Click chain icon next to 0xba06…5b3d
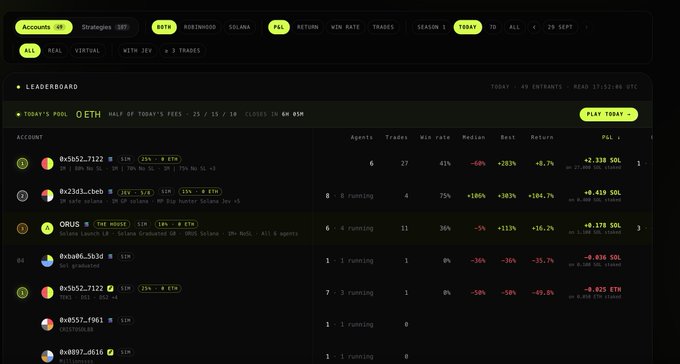 (x=110, y=256)
